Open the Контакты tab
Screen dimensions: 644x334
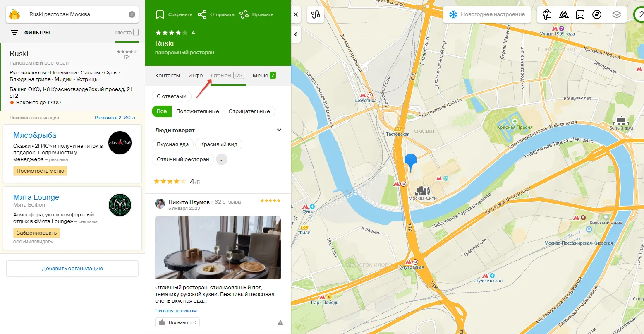click(168, 75)
